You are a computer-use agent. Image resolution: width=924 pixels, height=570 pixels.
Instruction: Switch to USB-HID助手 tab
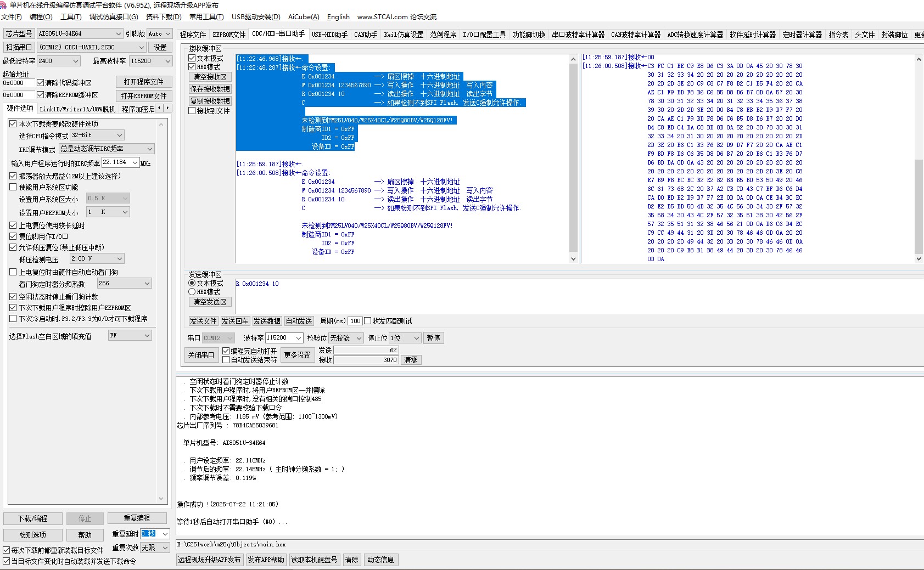[x=329, y=35]
